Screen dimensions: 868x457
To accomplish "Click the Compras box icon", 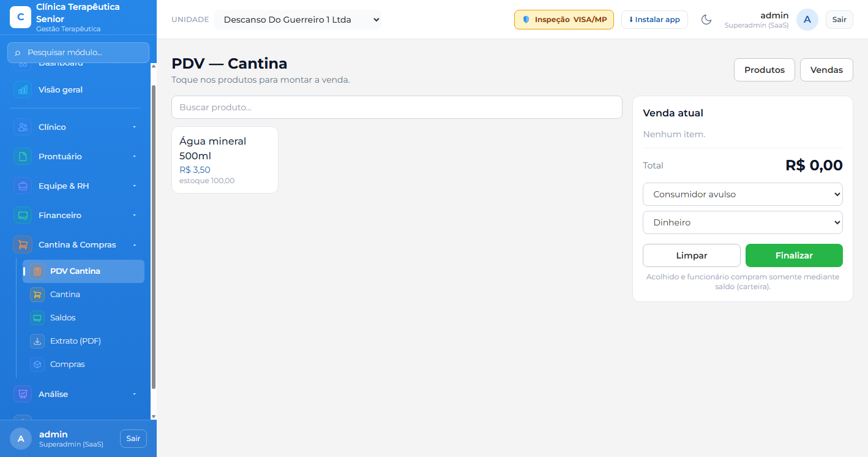I will coord(37,364).
